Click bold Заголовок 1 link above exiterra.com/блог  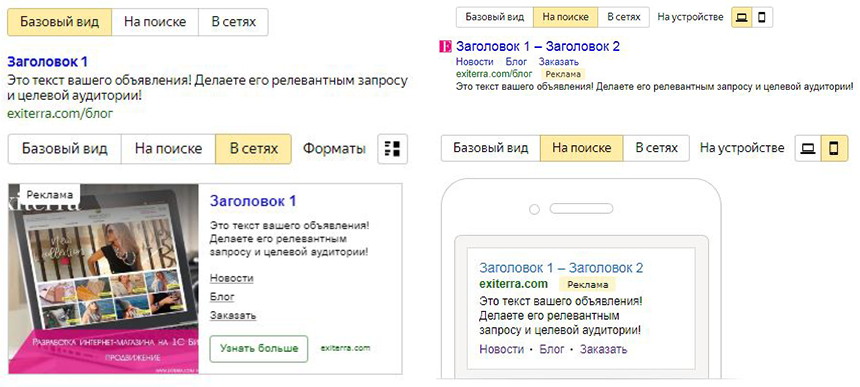(48, 62)
